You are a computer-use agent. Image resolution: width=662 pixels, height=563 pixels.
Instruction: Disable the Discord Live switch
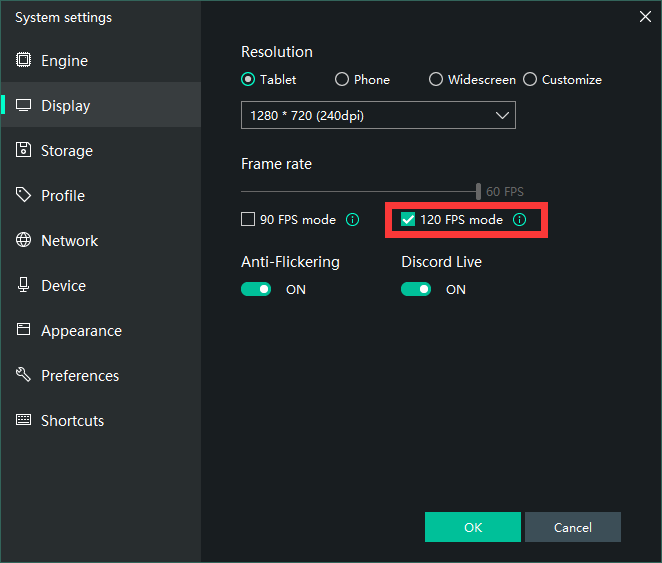416,290
